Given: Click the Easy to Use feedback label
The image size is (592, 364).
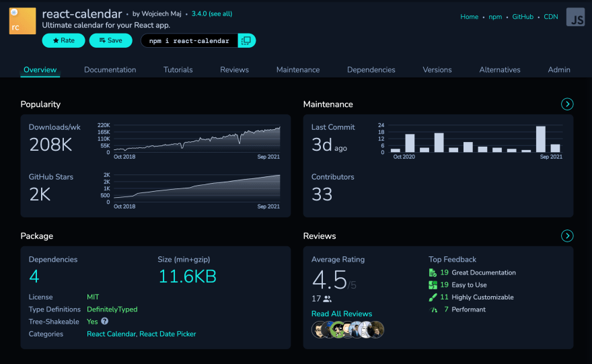Looking at the screenshot, I should (470, 285).
